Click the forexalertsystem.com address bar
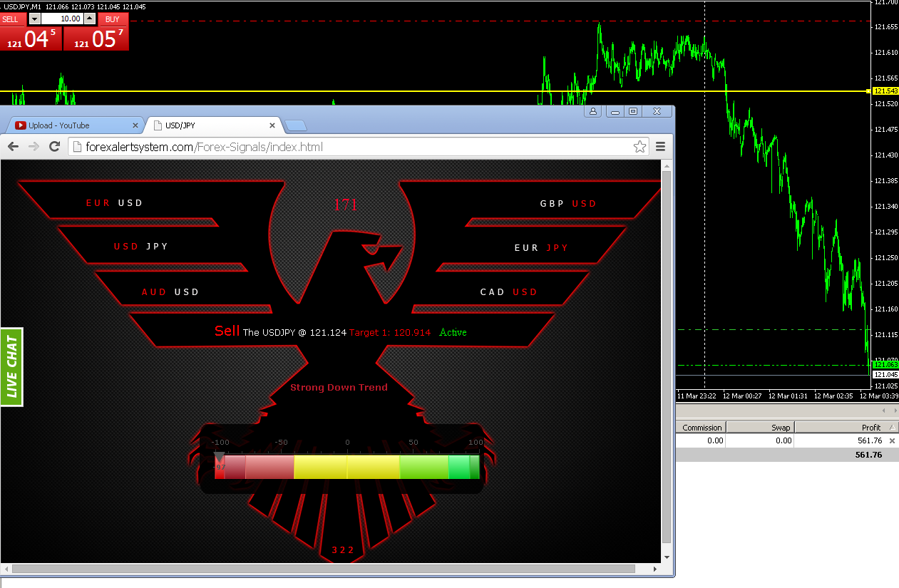The height and width of the screenshot is (588, 899). pyautogui.click(x=349, y=147)
